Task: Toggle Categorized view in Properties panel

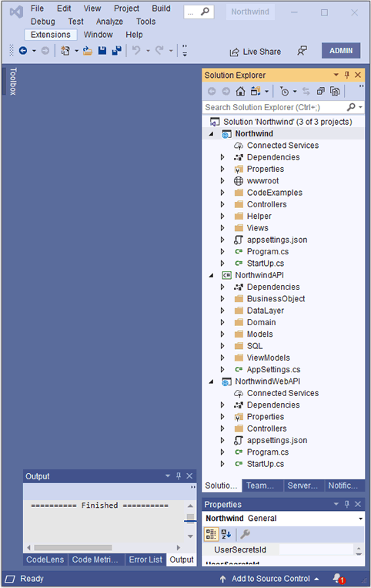Action: click(x=211, y=534)
